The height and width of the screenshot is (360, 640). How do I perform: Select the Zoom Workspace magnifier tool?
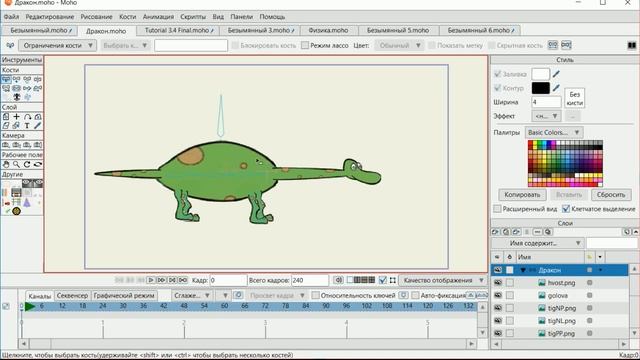(16, 164)
